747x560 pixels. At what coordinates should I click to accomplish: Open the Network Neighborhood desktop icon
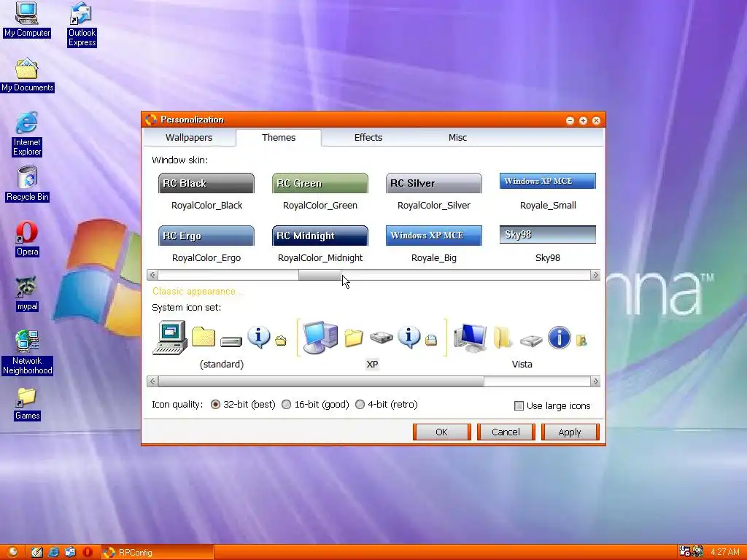[x=27, y=353]
